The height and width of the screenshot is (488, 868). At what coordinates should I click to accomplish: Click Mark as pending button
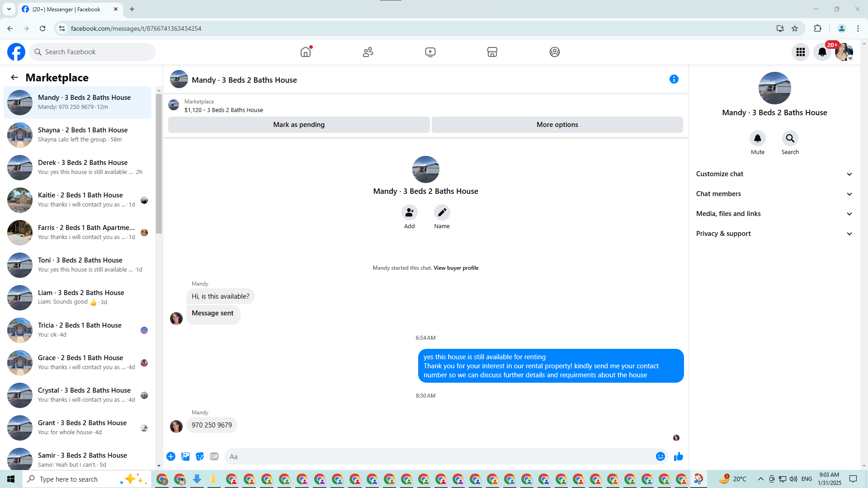pyautogui.click(x=299, y=125)
